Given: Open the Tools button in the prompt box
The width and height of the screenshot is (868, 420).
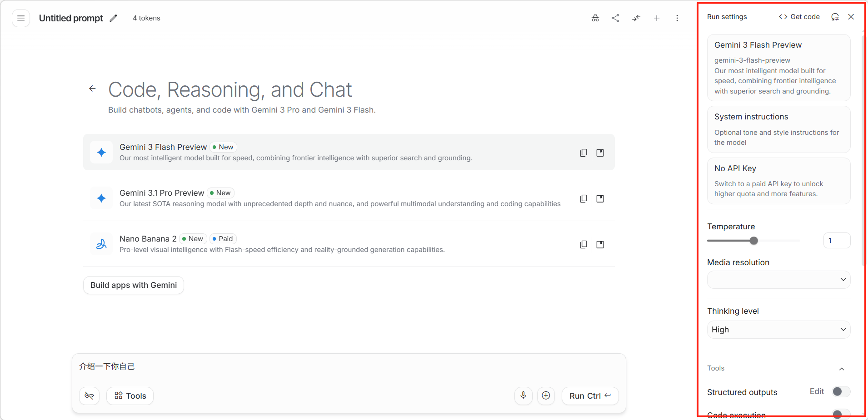Looking at the screenshot, I should (x=130, y=396).
